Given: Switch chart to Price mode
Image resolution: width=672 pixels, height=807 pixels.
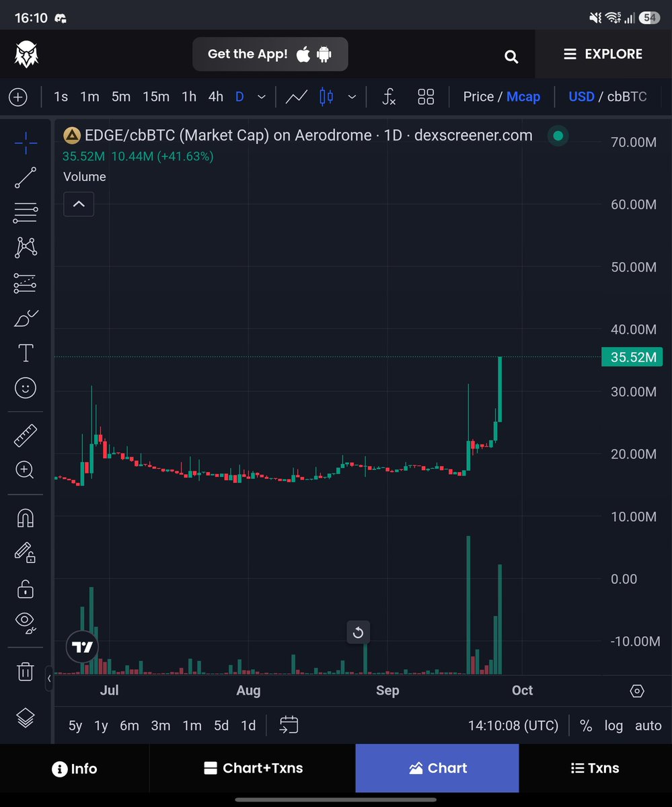Looking at the screenshot, I should coord(479,97).
